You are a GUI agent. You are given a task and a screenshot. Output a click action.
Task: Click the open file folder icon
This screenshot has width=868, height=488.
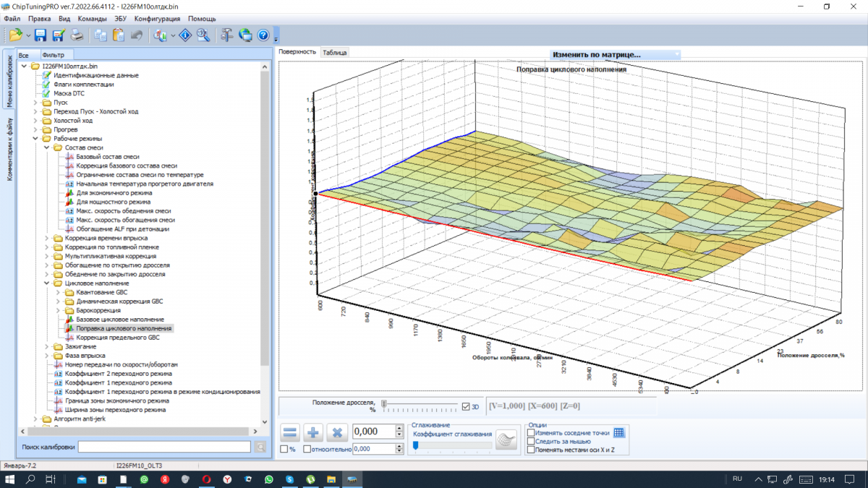[15, 35]
